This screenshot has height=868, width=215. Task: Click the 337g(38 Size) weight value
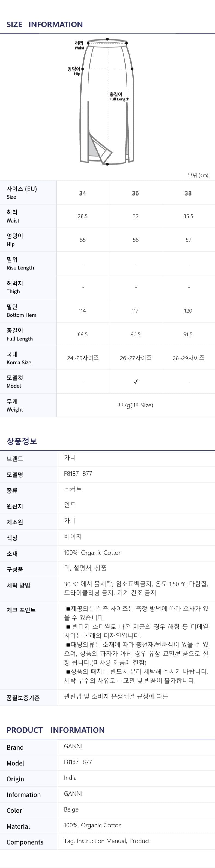135,405
